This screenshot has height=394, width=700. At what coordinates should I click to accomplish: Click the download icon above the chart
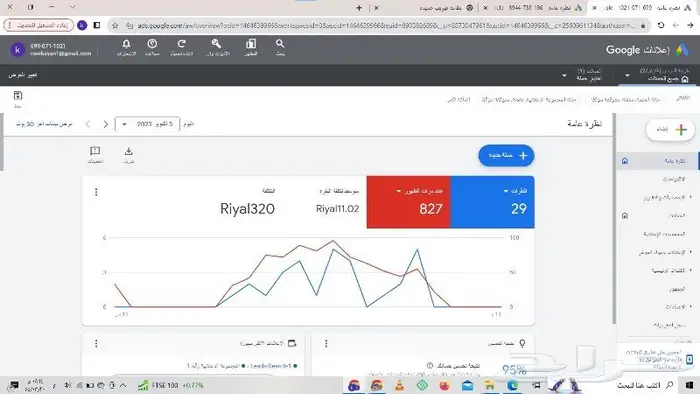129,151
